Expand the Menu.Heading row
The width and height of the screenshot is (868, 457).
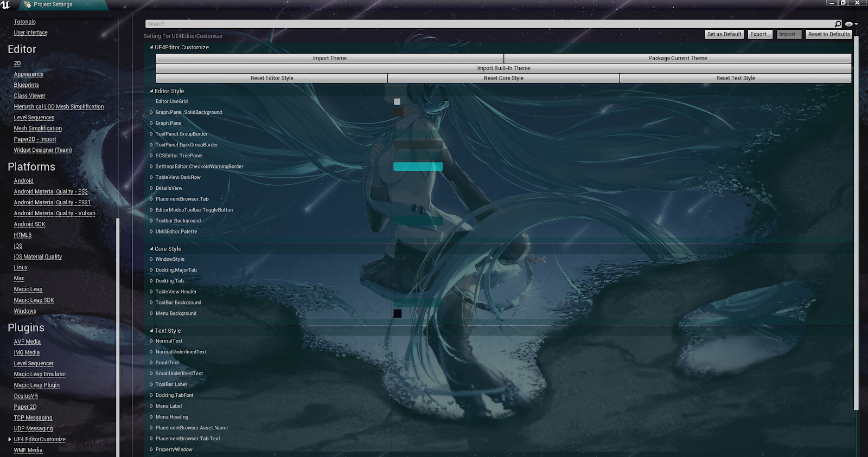click(x=151, y=417)
